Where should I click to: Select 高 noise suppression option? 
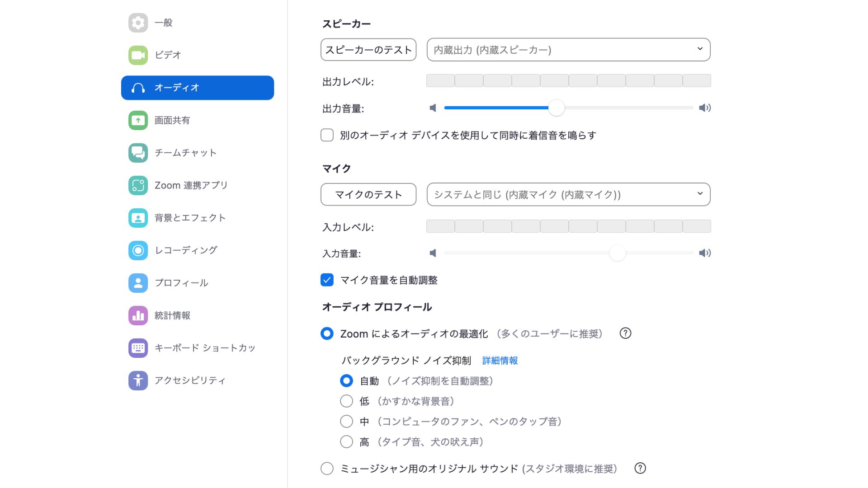346,441
